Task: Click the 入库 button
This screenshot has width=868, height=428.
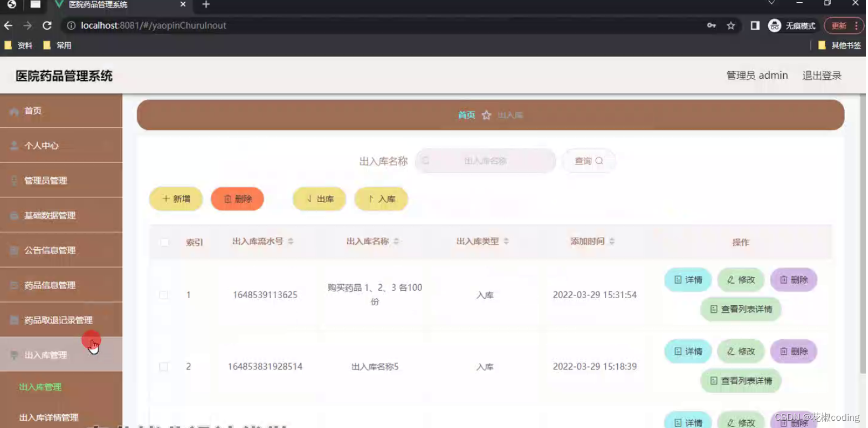Action: pos(382,199)
